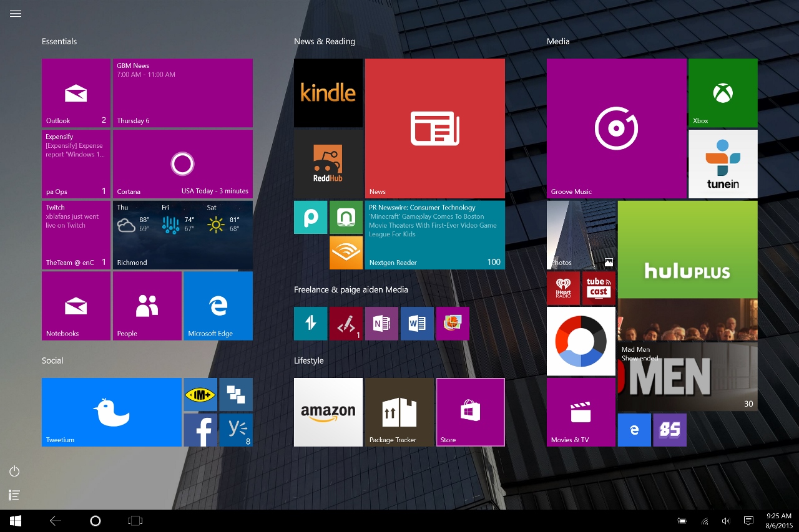This screenshot has width=799, height=532.
Task: Open the small blue Edge tile in Media
Action: (x=634, y=430)
